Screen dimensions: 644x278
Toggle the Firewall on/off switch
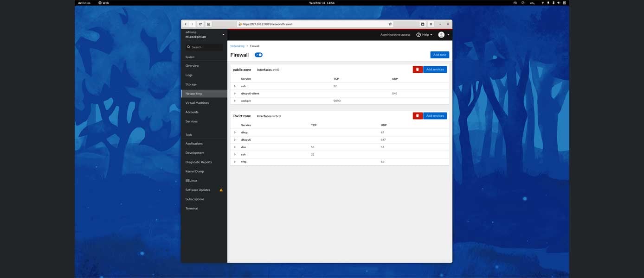coord(258,55)
